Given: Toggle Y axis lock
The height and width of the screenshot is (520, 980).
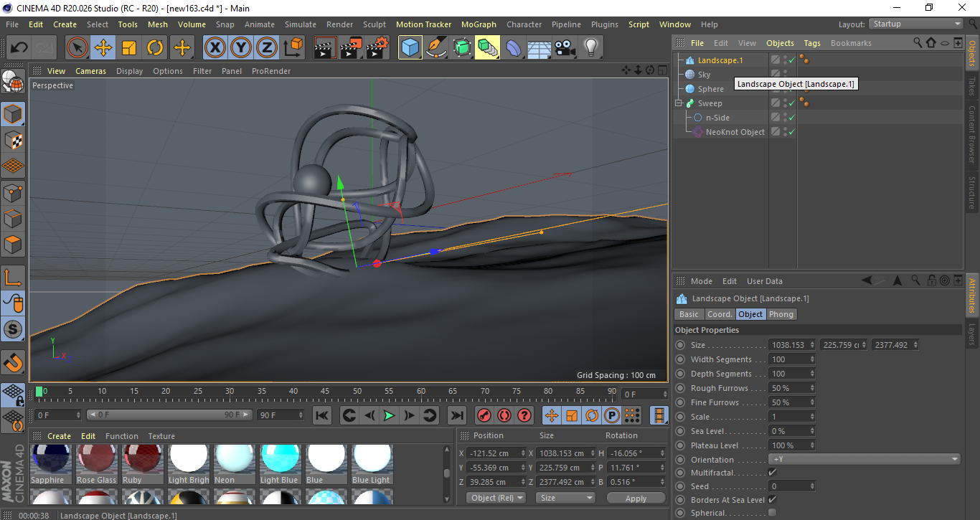Looking at the screenshot, I should (x=241, y=48).
